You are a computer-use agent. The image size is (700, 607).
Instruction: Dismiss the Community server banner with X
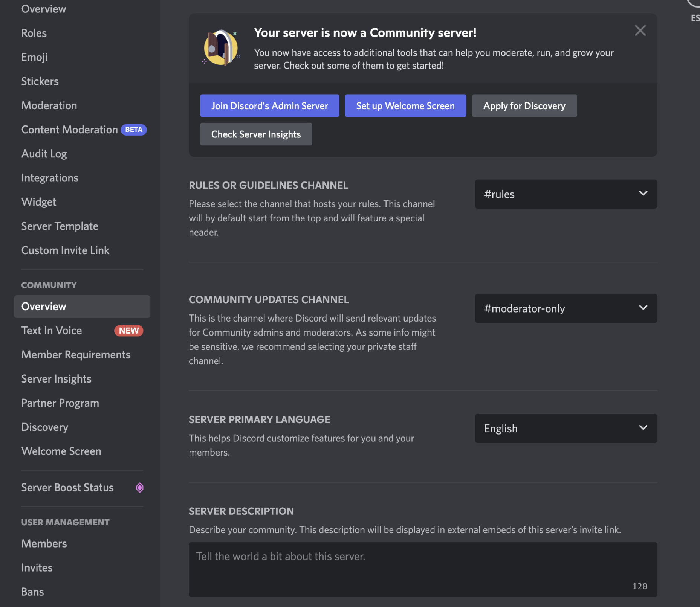pyautogui.click(x=640, y=31)
